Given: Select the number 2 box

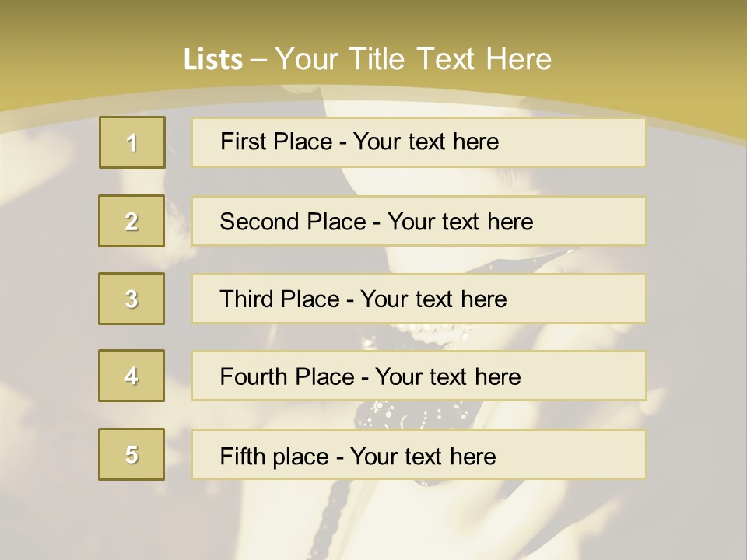Looking at the screenshot, I should click(x=132, y=221).
